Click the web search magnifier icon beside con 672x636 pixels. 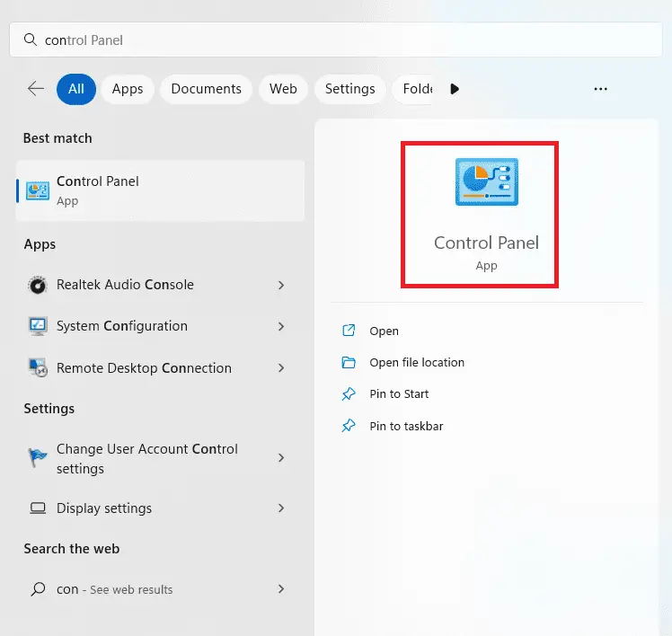(38, 589)
